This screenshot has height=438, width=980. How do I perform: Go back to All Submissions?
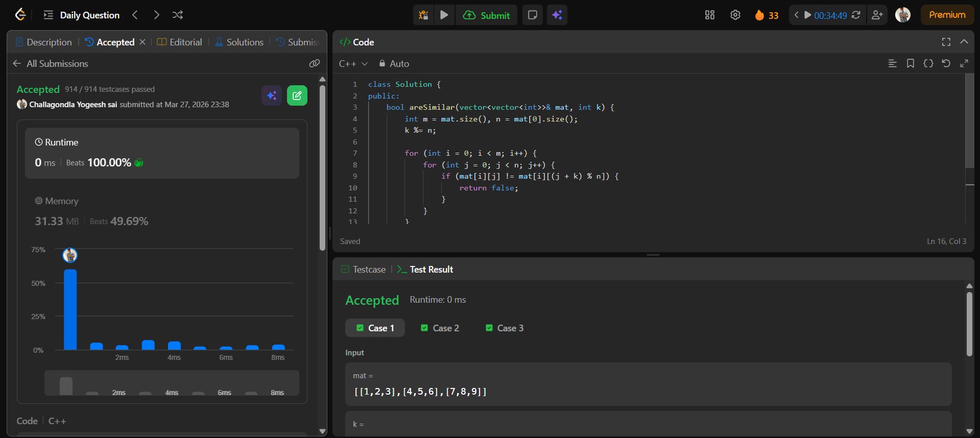(50, 63)
